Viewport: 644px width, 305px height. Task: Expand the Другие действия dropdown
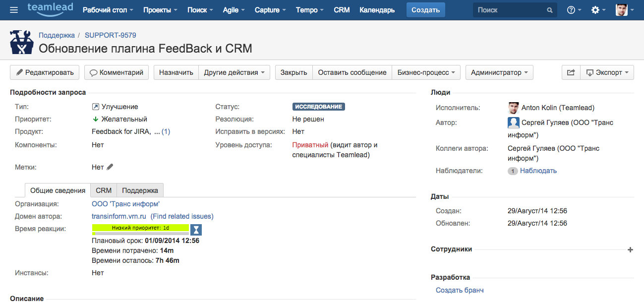[x=234, y=72]
